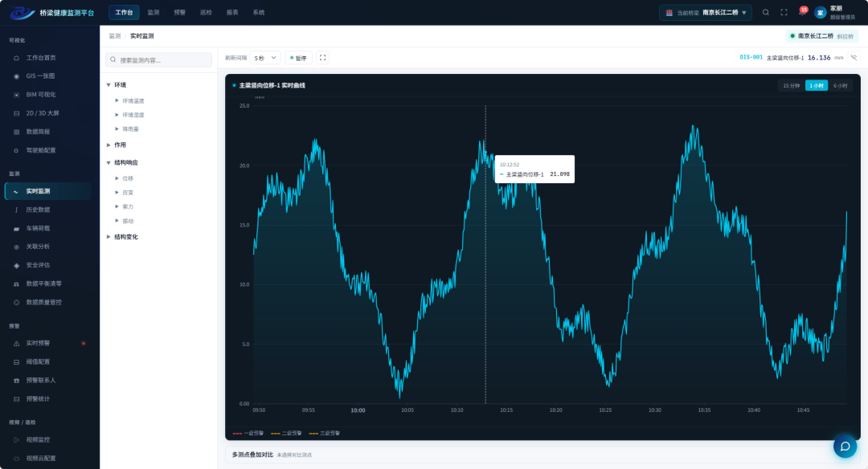Click the 搜索监测内容 search field
Viewport: 868px width, 469px height.
159,59
